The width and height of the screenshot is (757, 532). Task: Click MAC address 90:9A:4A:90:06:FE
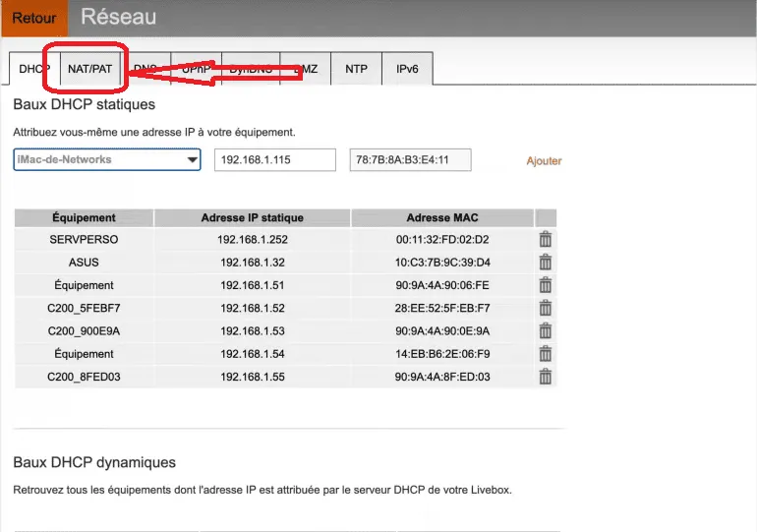[442, 285]
